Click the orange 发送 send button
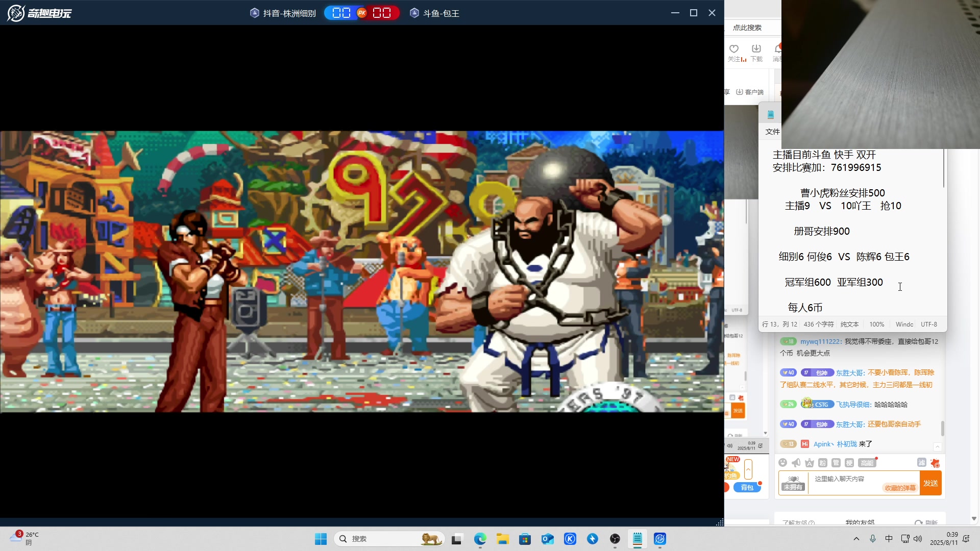The image size is (980, 551). click(930, 483)
